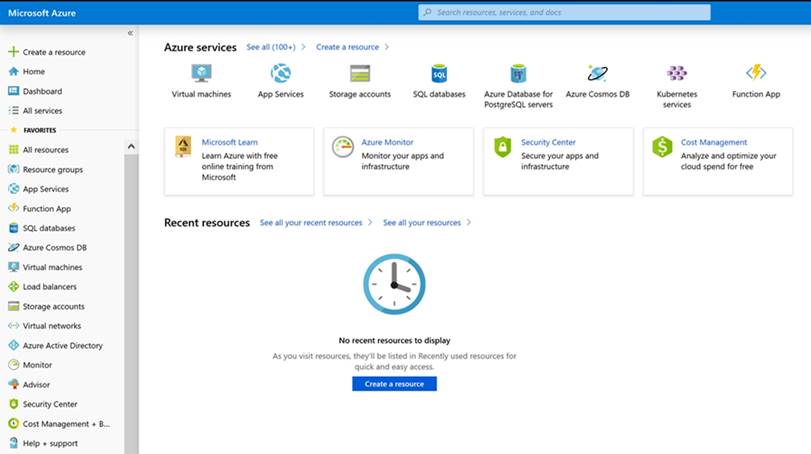Go to Resource groups in favorites
The width and height of the screenshot is (811, 454).
click(x=52, y=170)
